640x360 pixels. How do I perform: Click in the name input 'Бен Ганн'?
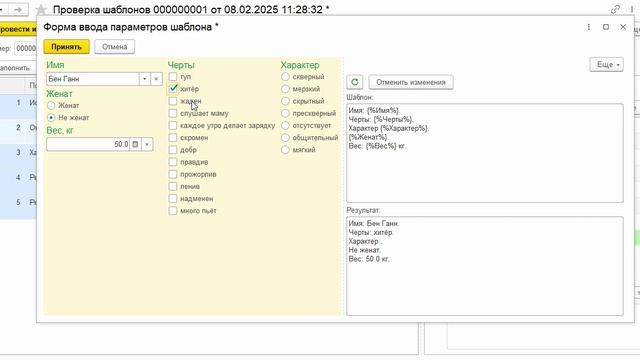tap(93, 79)
